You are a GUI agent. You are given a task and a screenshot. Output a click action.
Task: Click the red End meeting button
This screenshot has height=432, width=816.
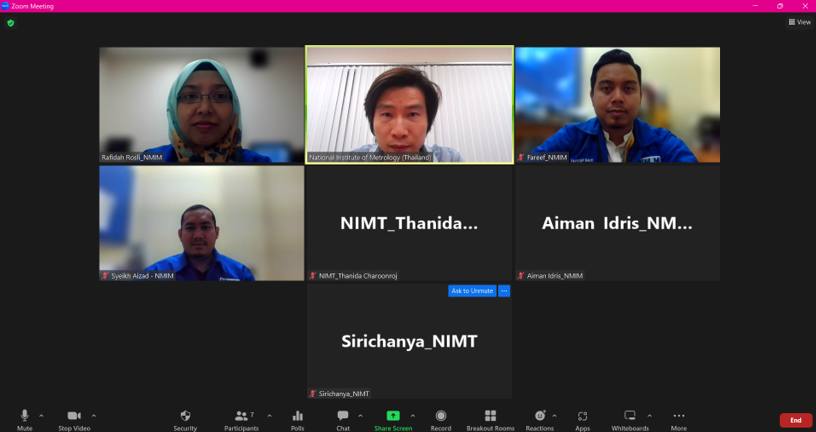pos(795,420)
